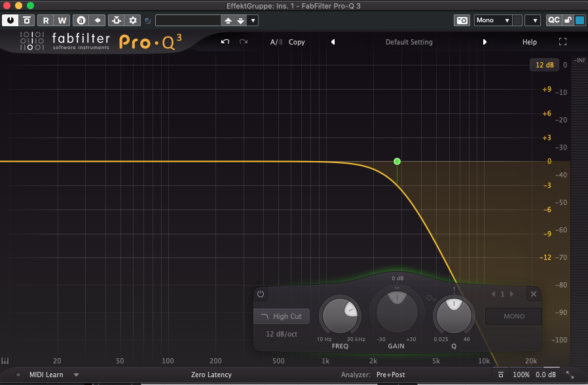Open the host toolbar gear settings
The height and width of the screenshot is (385, 588).
pos(133,20)
